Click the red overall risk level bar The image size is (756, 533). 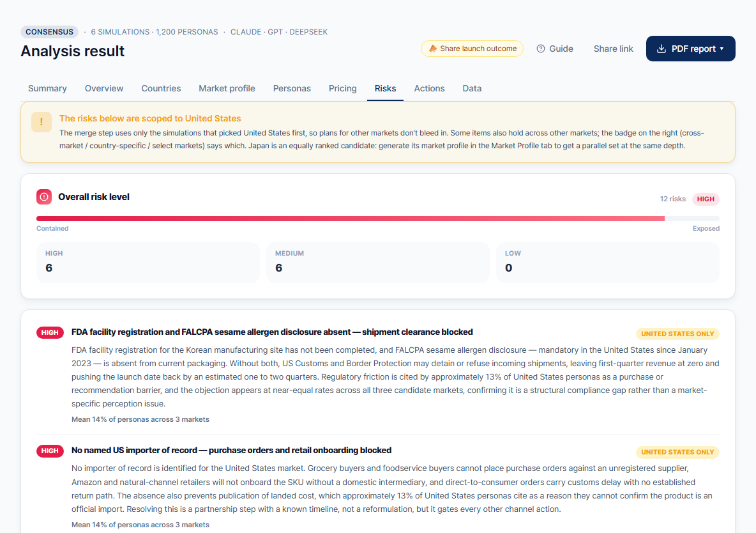351,219
